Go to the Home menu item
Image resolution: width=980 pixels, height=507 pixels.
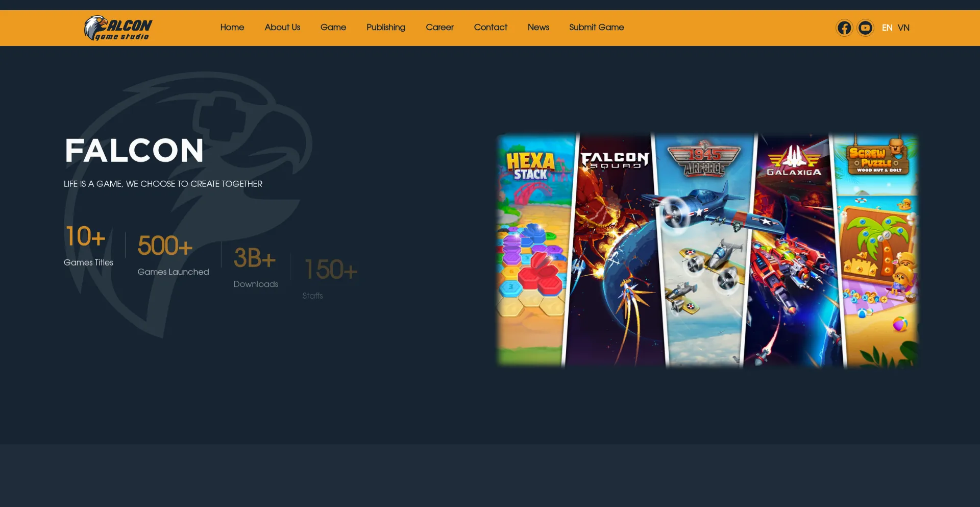tap(232, 28)
